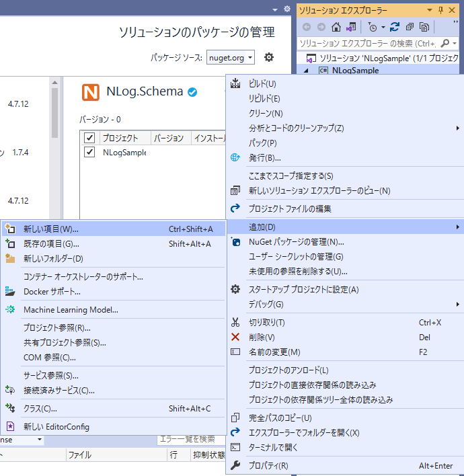The height and width of the screenshot is (476, 464).
Task: Click the 抑制状態 column header in error list
Action: (208, 454)
